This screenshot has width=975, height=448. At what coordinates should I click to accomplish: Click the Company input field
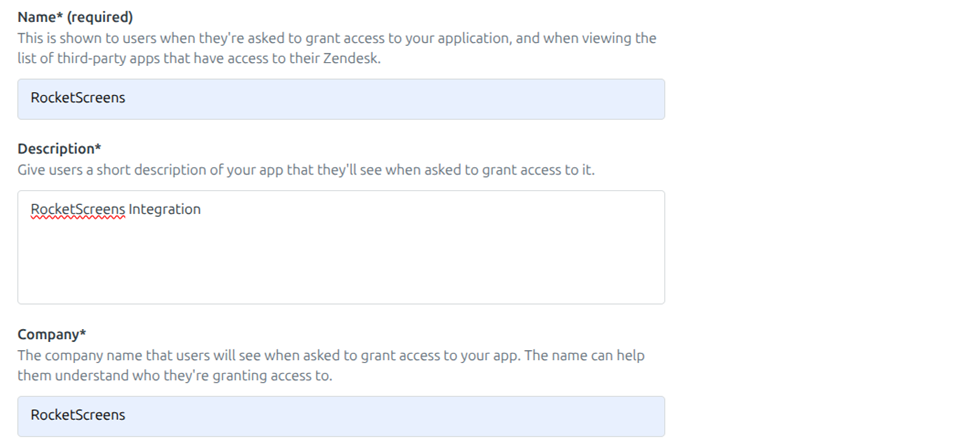[x=340, y=415]
